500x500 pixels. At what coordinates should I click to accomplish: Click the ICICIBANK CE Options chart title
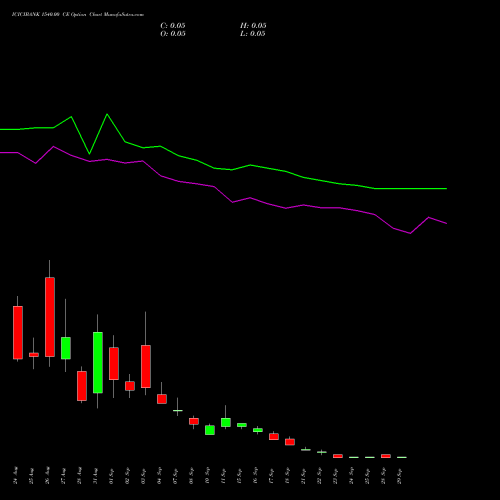78,15
